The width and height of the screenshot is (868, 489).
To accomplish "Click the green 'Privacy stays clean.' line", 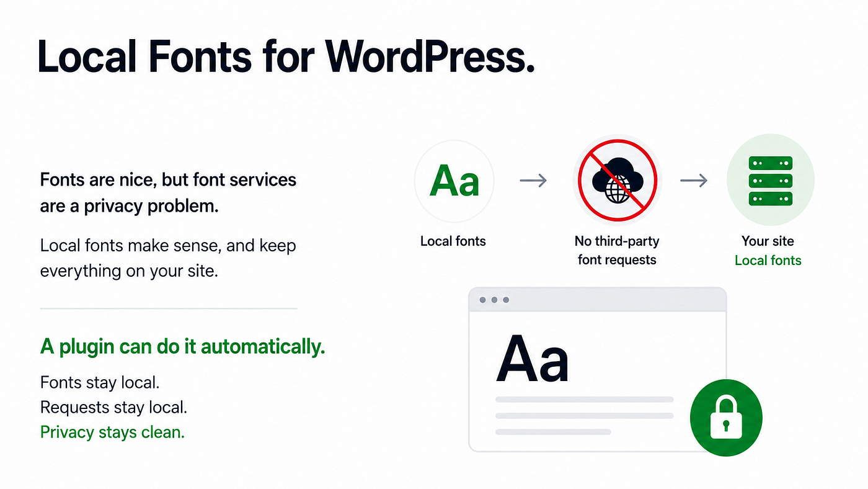I will click(112, 432).
